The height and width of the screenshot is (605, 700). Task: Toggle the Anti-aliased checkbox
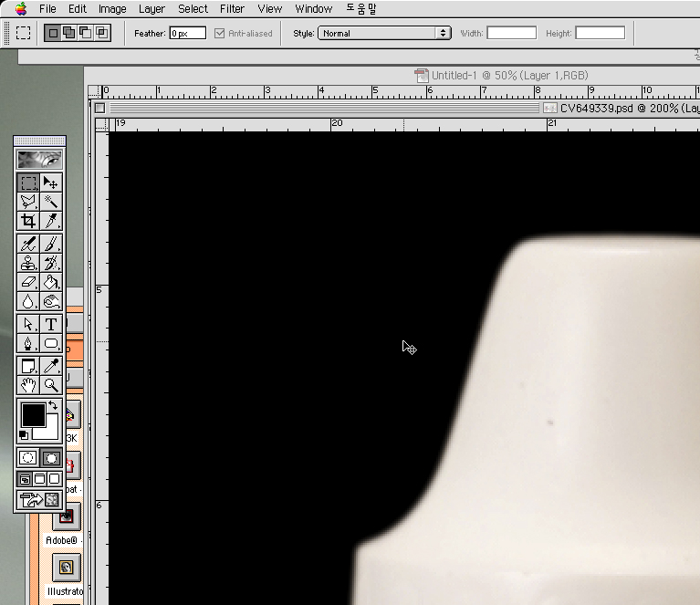(219, 33)
